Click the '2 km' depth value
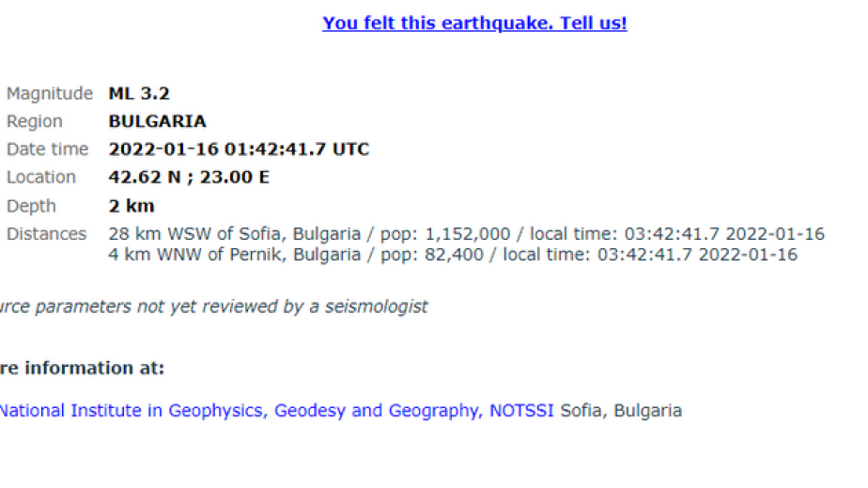868x488 pixels. (x=132, y=206)
